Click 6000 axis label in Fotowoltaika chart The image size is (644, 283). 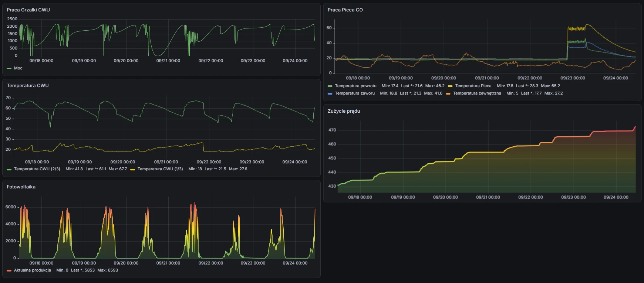(x=11, y=207)
